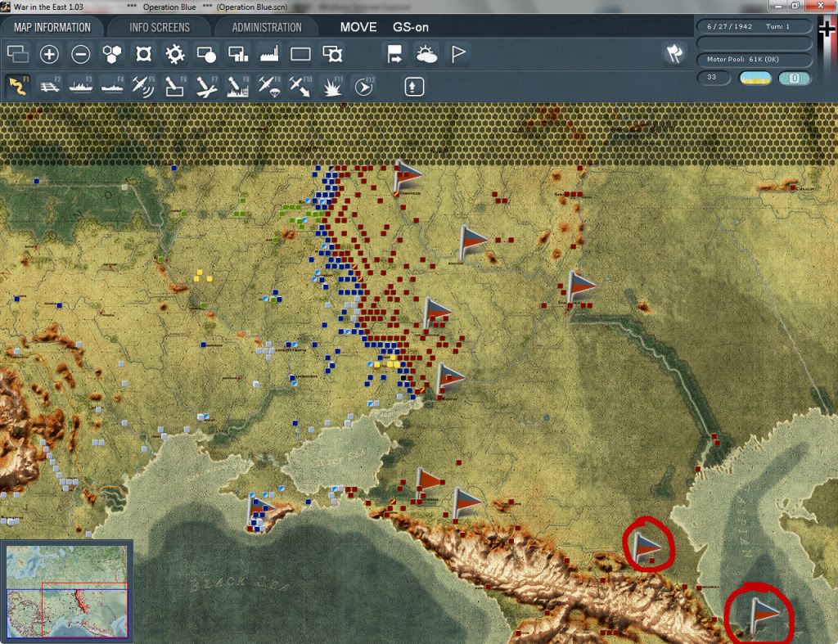838x644 pixels.
Task: Click the zoom out minus icon
Action: [81, 54]
